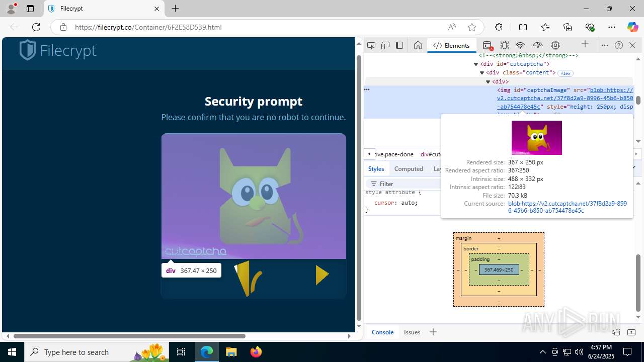Activate the inspect element picker tool
The width and height of the screenshot is (644, 362).
point(371,45)
